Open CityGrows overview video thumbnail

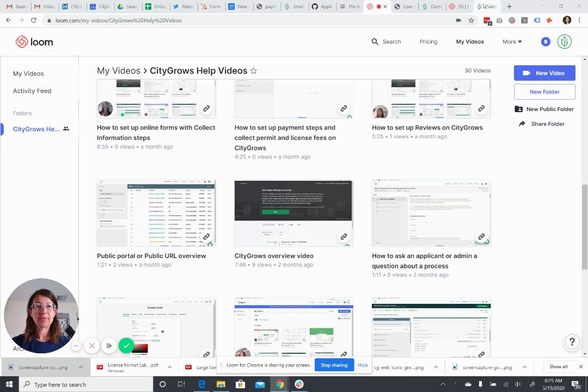point(293,213)
